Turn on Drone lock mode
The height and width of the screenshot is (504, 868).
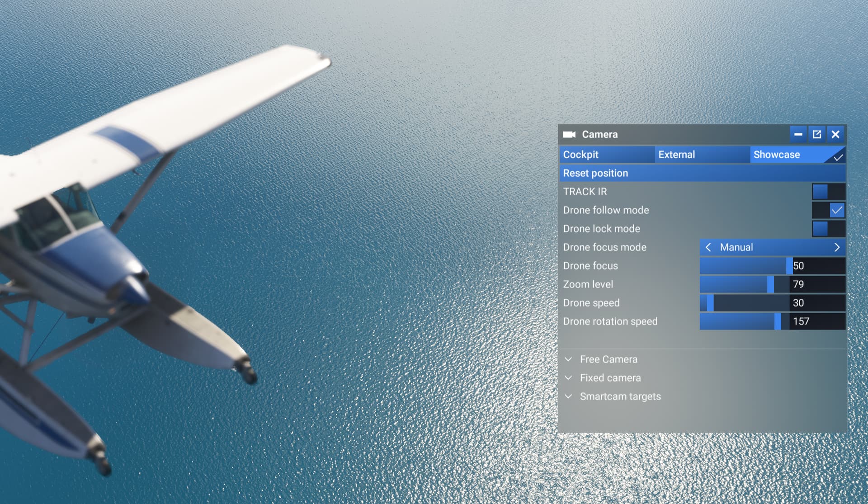(828, 229)
